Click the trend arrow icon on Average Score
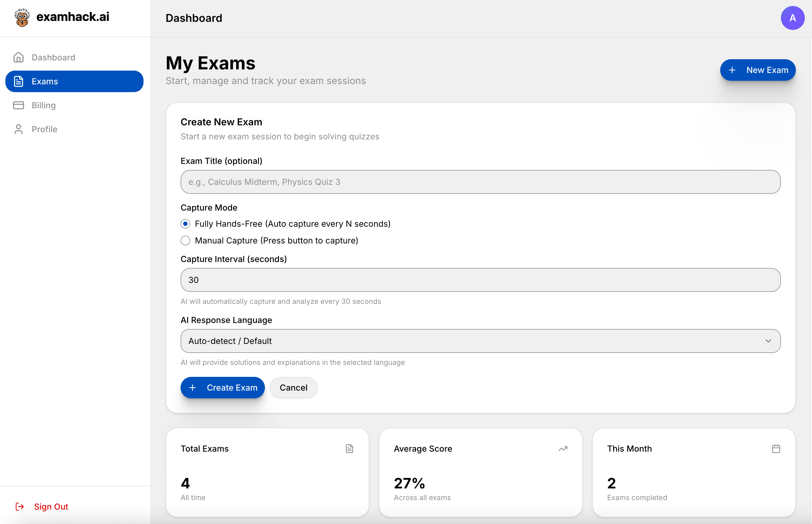The image size is (812, 524). [x=563, y=448]
